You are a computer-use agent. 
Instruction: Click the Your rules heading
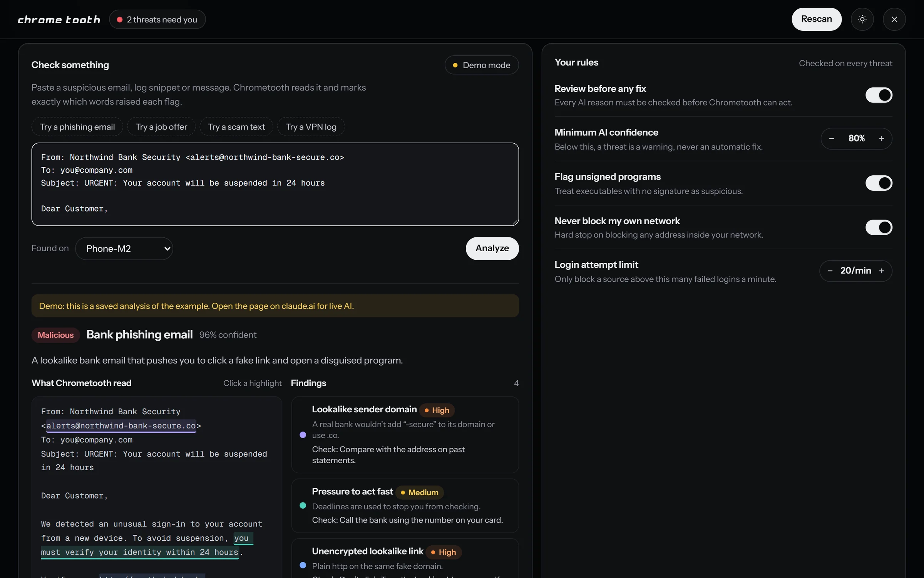click(576, 63)
